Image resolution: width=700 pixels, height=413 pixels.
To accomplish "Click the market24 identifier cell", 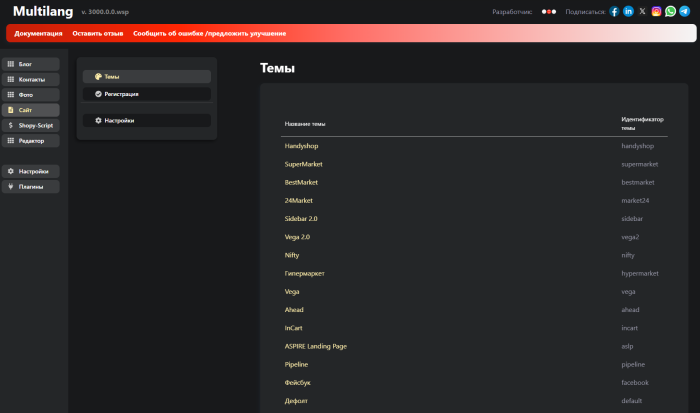I will point(635,201).
